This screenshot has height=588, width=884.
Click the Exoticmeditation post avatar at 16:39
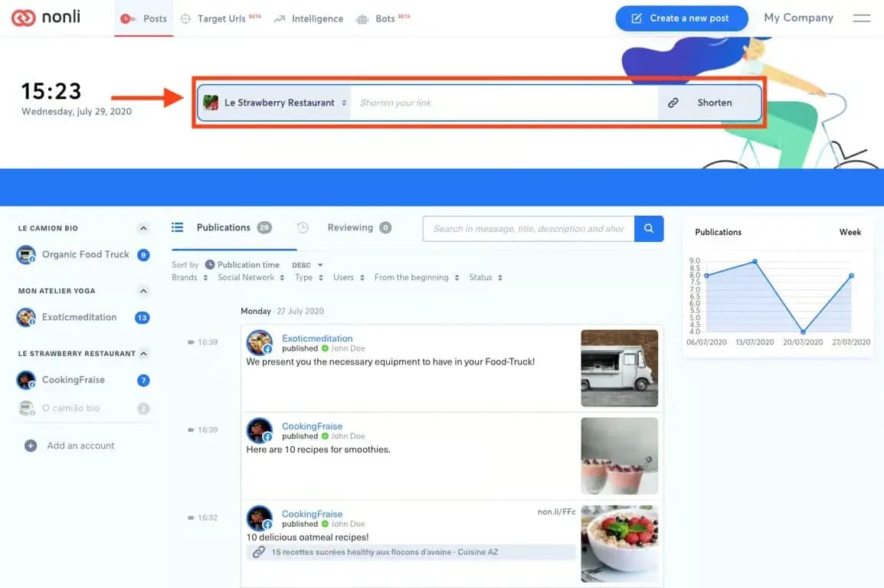pyautogui.click(x=260, y=342)
